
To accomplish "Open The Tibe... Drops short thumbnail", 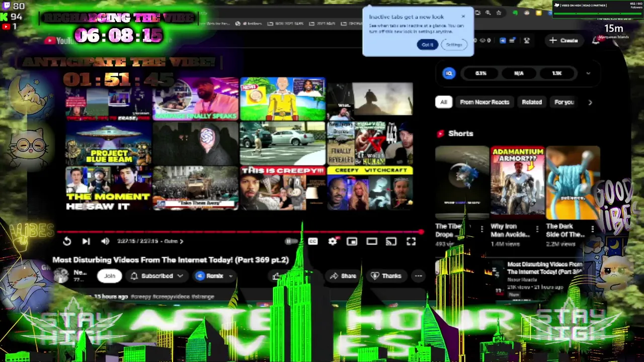I will tap(462, 183).
